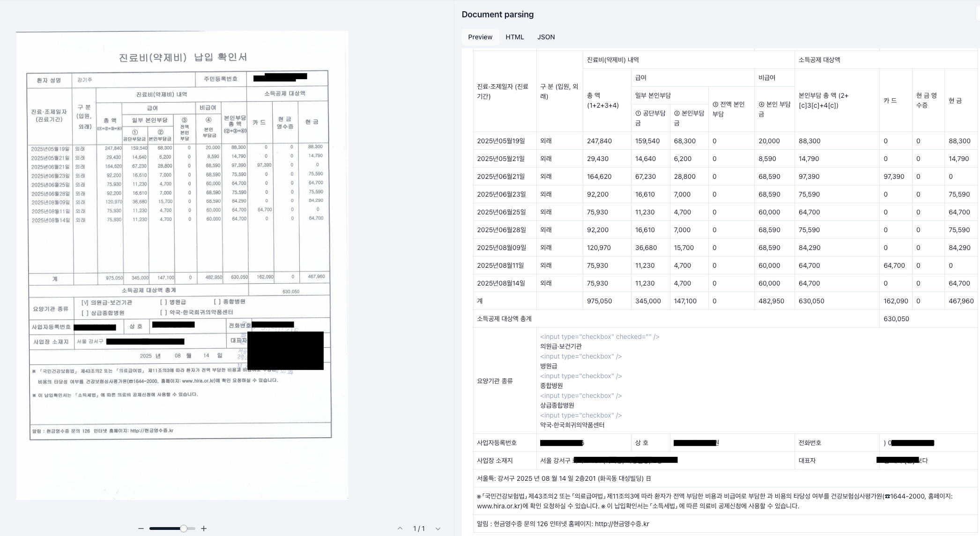Click the http://현금영수증.kr link in parsed output
The image size is (980, 536).
tap(622, 524)
